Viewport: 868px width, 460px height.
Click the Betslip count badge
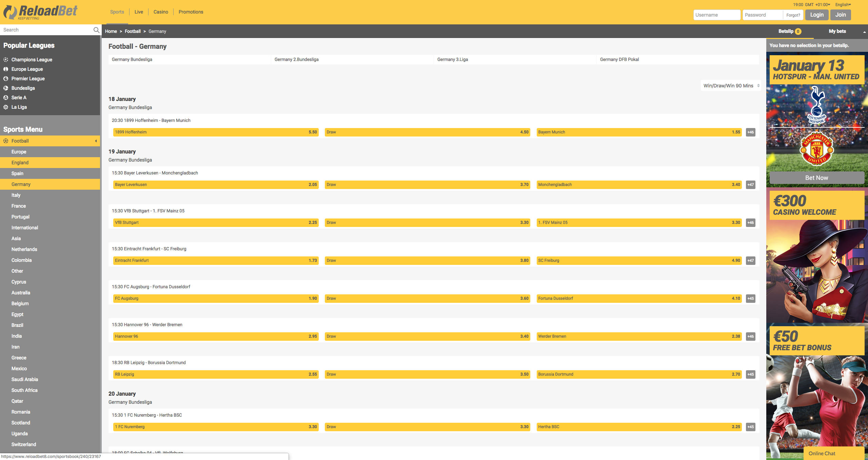(x=798, y=32)
